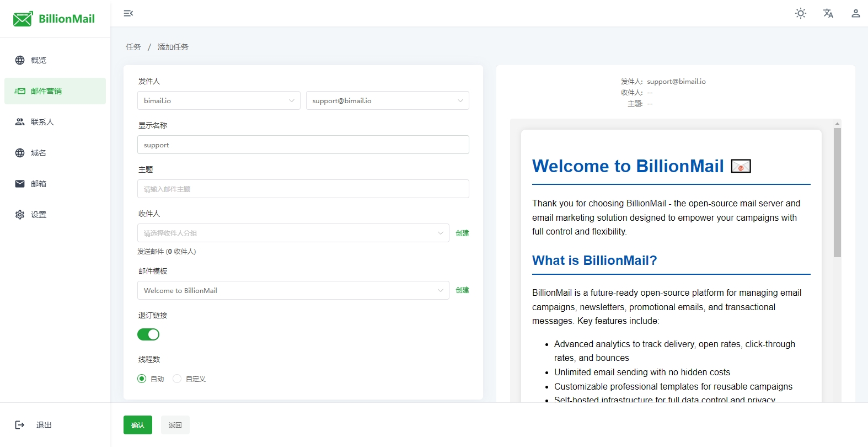Open the 域名 menu item
The width and height of the screenshot is (868, 447).
pyautogui.click(x=55, y=153)
